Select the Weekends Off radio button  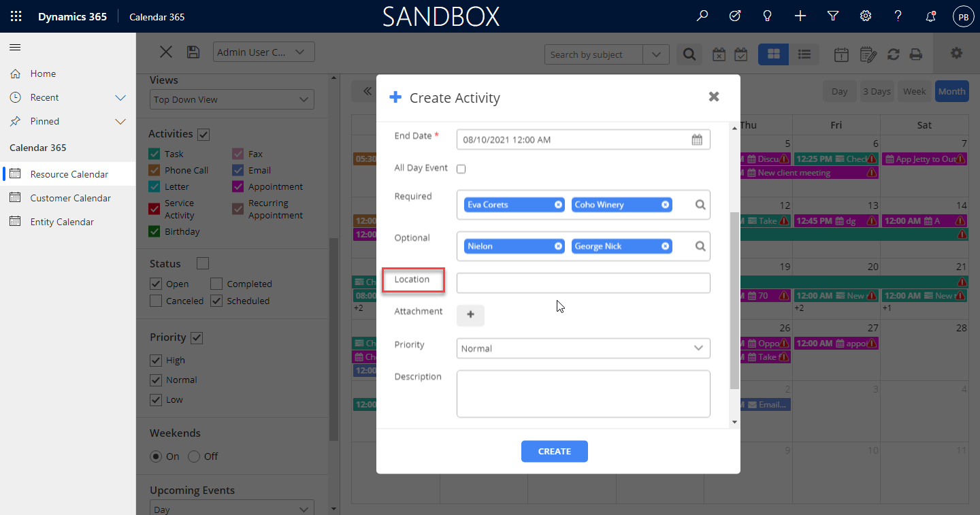click(194, 456)
